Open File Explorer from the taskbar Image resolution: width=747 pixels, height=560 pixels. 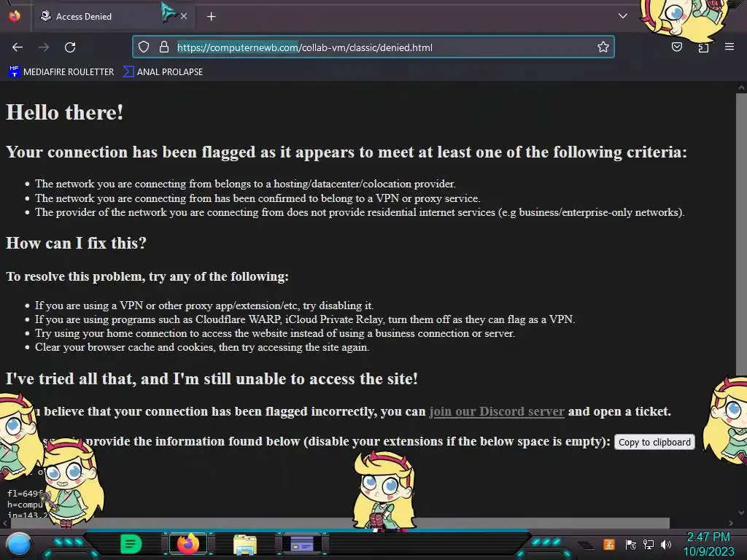click(245, 544)
